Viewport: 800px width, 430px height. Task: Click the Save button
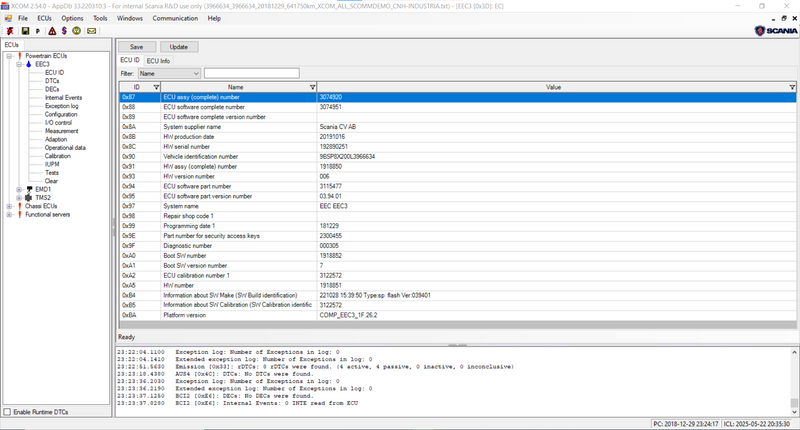point(137,47)
